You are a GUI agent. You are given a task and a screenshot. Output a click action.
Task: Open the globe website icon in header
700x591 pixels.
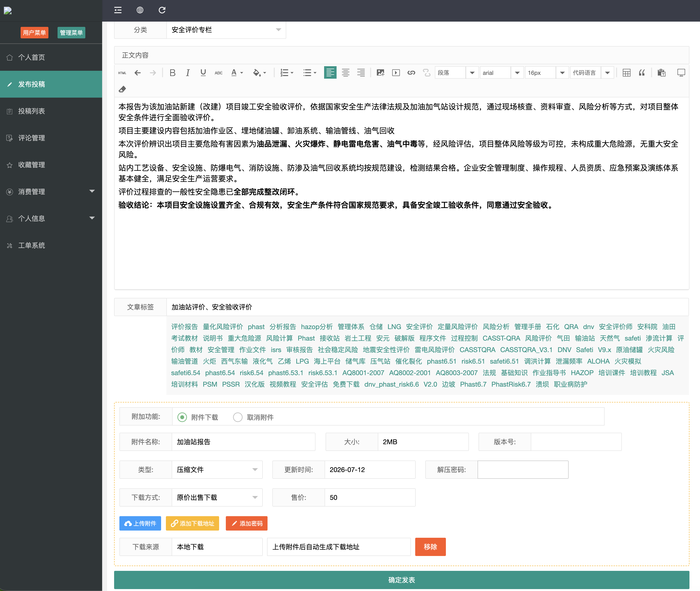tap(140, 10)
